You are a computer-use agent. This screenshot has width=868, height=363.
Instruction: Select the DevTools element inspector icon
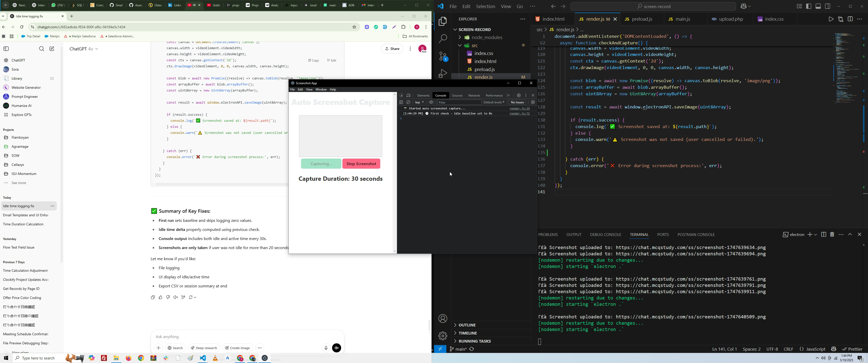[401, 96]
